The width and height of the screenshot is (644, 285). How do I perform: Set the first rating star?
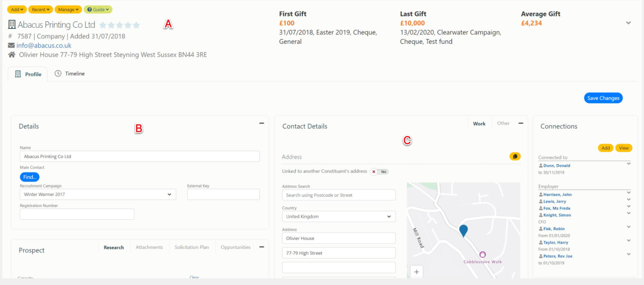pos(103,25)
